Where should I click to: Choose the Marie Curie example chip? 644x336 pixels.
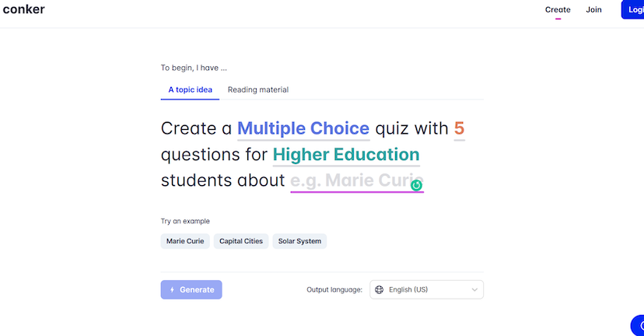tap(185, 241)
